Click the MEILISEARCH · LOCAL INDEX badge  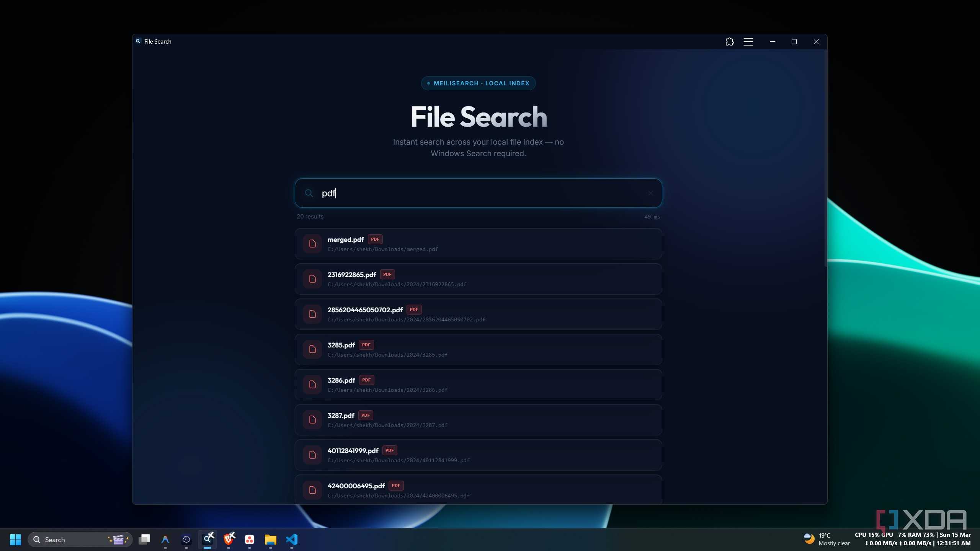coord(479,83)
